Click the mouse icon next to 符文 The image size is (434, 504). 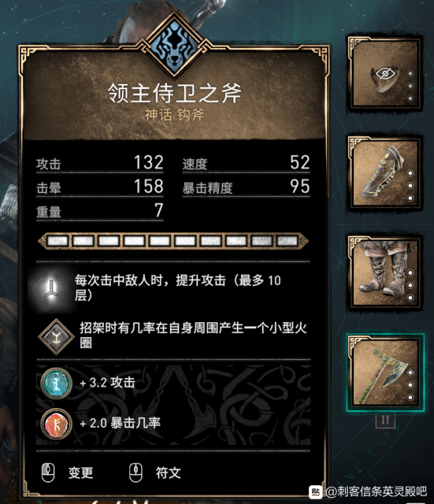(135, 473)
